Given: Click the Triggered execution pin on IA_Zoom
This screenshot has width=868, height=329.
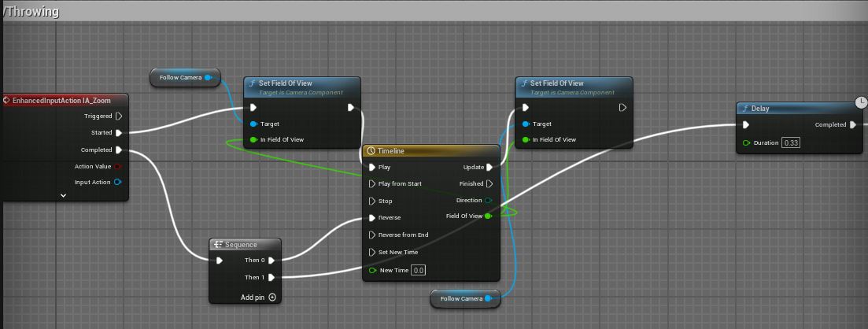Looking at the screenshot, I should 119,116.
